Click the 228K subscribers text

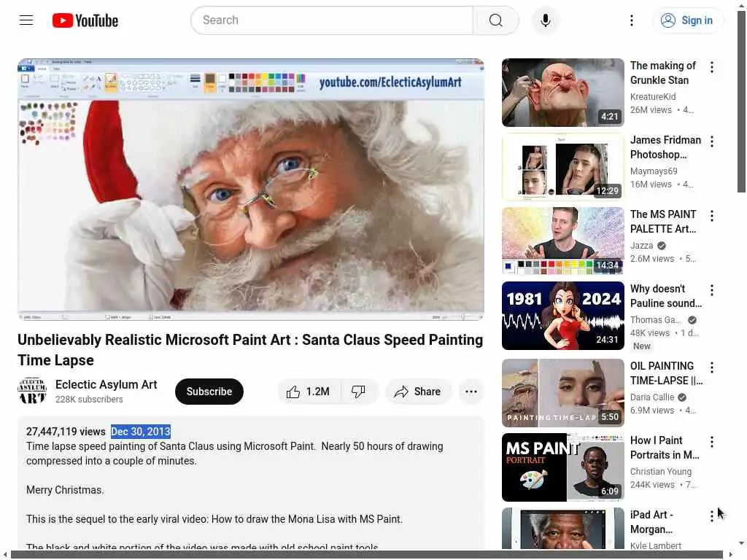pos(89,399)
